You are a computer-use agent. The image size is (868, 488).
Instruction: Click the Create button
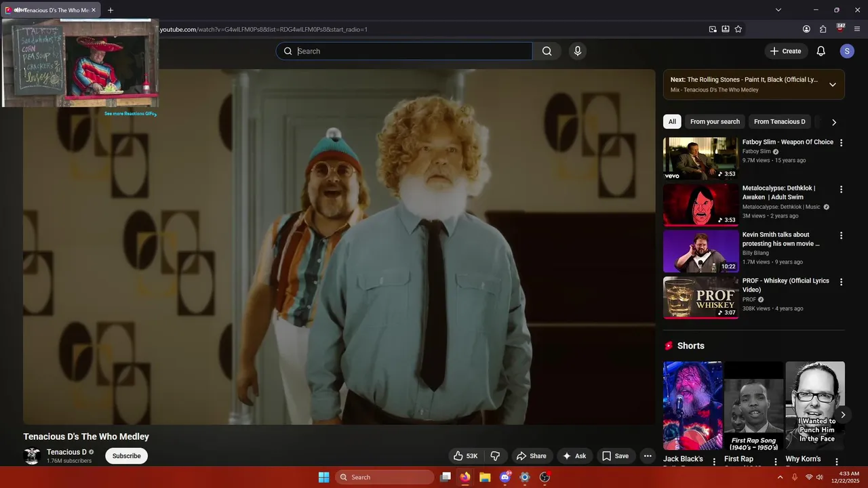(x=785, y=51)
